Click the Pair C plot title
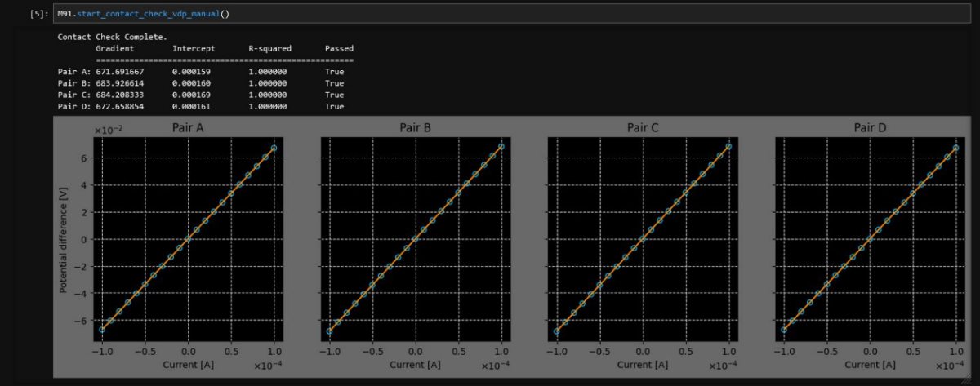The width and height of the screenshot is (980, 386). tap(643, 127)
